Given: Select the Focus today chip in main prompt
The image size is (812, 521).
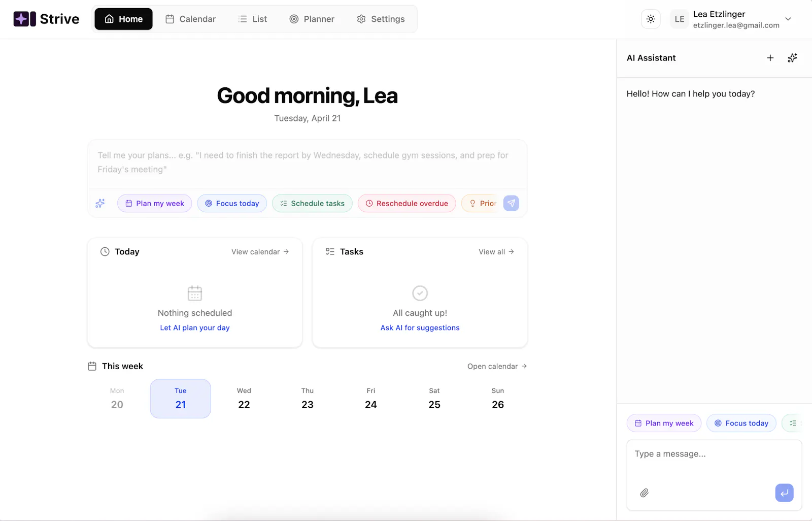Looking at the screenshot, I should click(232, 203).
